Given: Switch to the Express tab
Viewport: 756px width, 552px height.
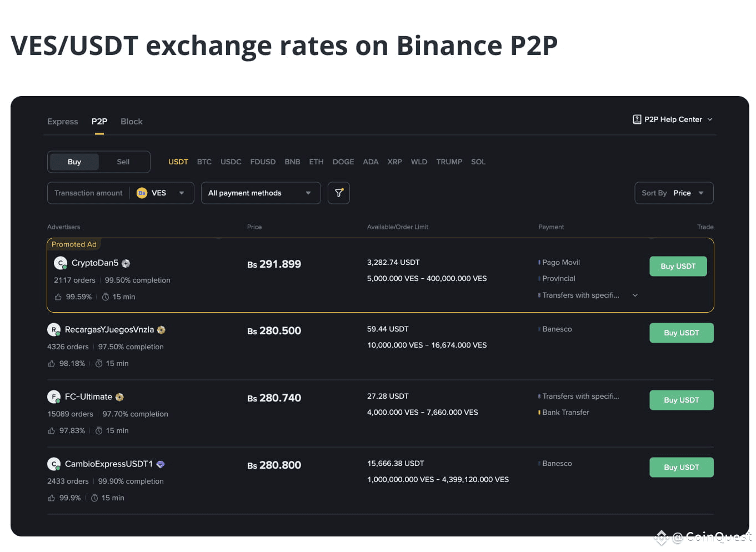Looking at the screenshot, I should tap(63, 122).
